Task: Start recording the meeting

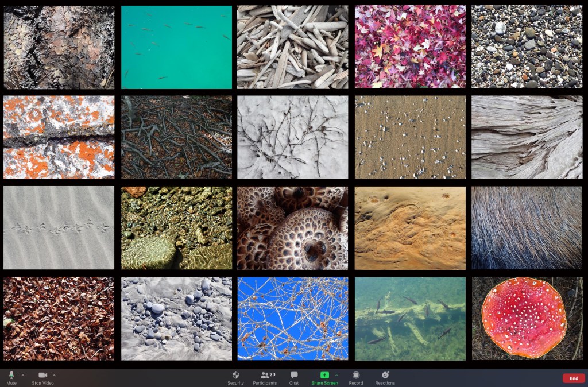Action: pyautogui.click(x=356, y=376)
